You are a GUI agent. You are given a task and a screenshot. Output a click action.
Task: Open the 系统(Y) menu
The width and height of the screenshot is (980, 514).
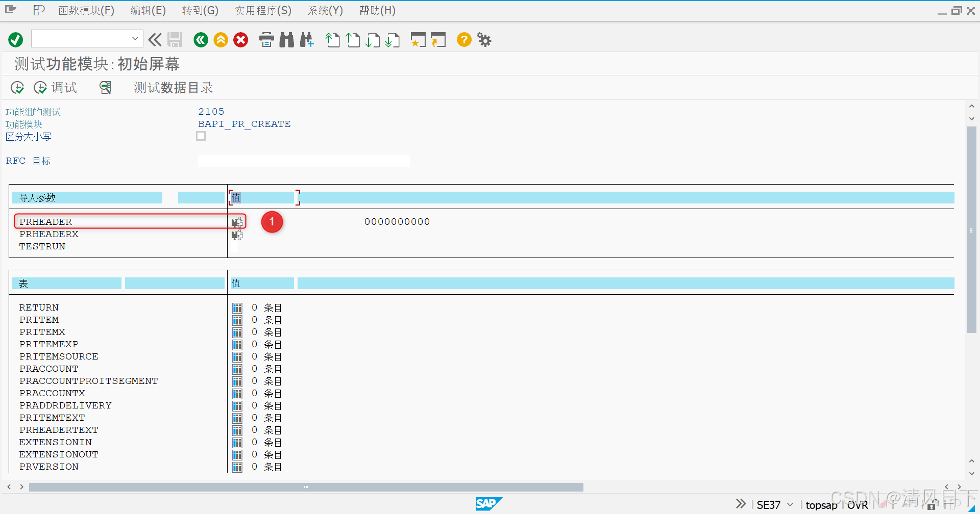tap(325, 11)
